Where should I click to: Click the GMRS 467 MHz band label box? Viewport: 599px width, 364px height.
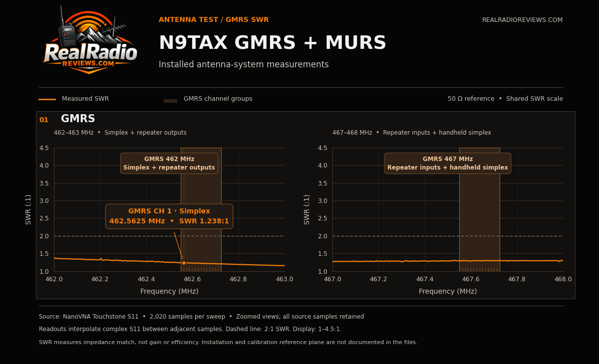[448, 164]
